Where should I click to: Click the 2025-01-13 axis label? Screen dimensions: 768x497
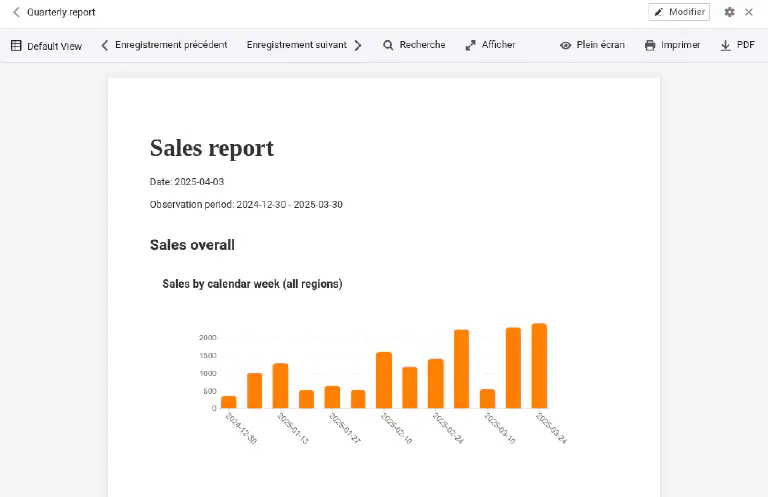pos(293,428)
